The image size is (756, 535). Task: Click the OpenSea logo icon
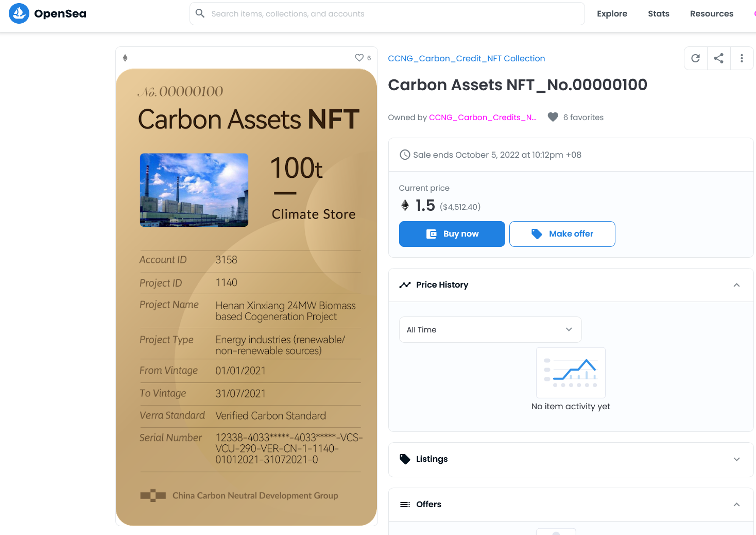(x=19, y=13)
